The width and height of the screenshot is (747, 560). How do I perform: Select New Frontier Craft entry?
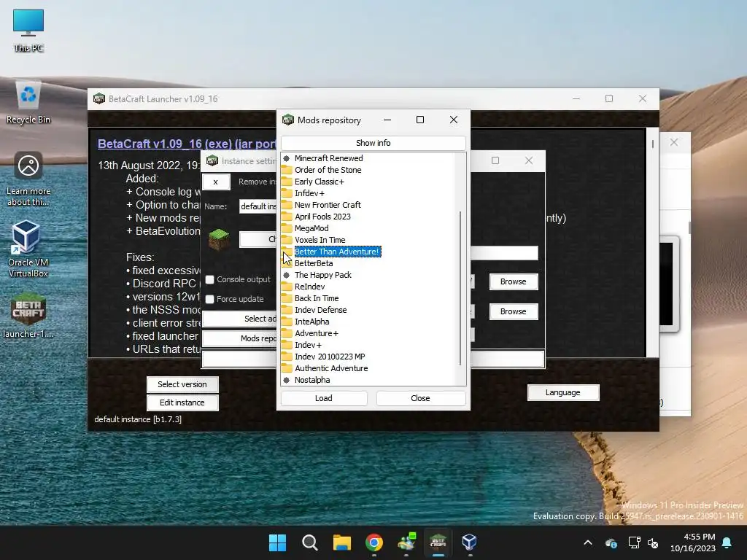(x=328, y=205)
